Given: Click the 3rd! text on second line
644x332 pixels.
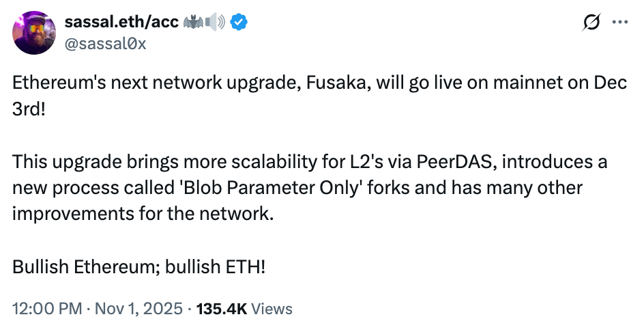Looking at the screenshot, I should click(x=29, y=110).
